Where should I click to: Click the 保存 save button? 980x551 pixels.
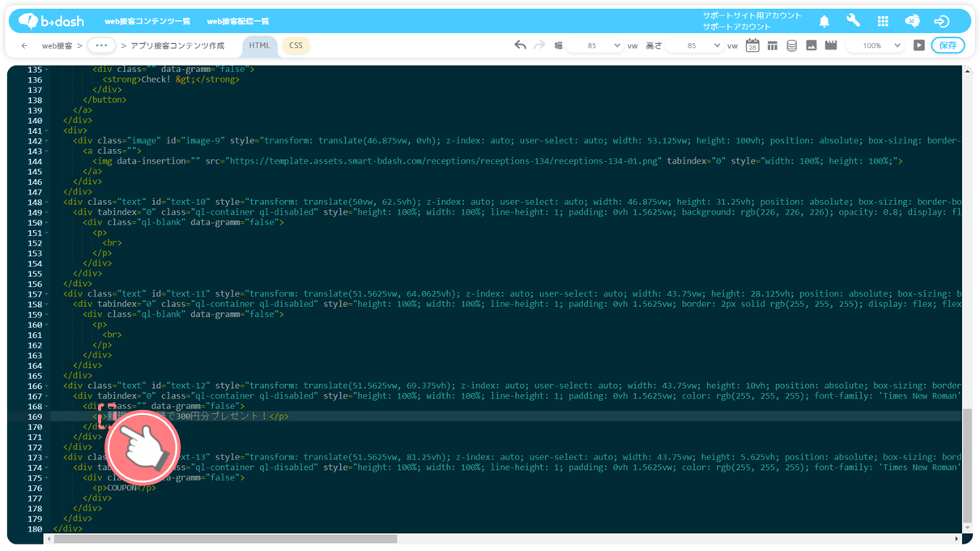(948, 45)
